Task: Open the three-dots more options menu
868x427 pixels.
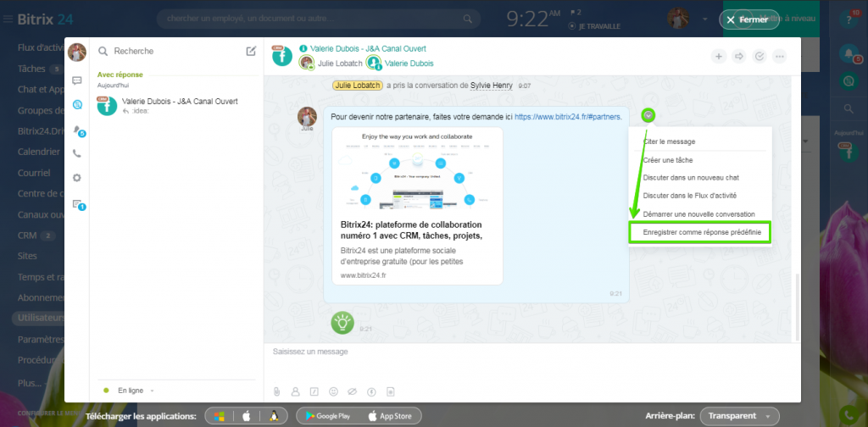Action: pyautogui.click(x=780, y=56)
